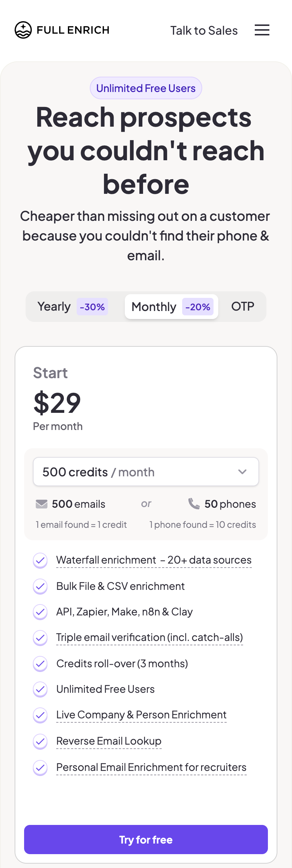Expand Triple email verification details
292x868 pixels.
pyautogui.click(x=150, y=637)
